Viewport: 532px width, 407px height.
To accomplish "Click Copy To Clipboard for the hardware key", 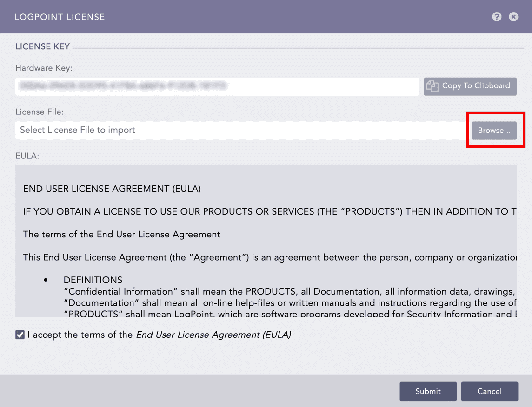I will [x=470, y=86].
